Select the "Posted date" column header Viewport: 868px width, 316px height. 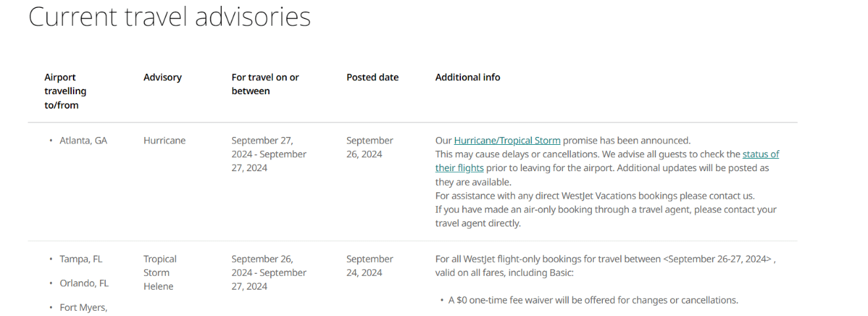click(x=372, y=77)
